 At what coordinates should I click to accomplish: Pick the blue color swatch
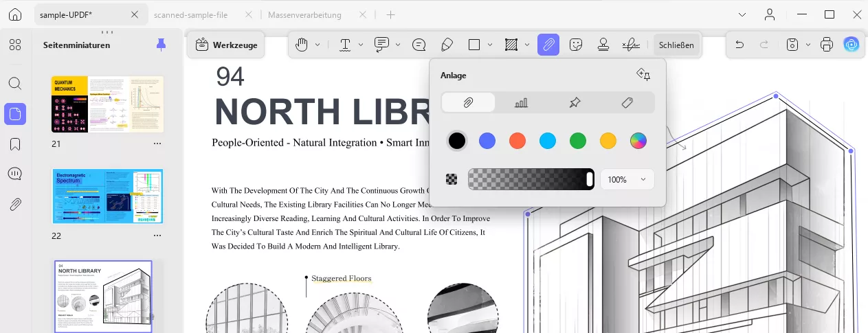coord(487,141)
